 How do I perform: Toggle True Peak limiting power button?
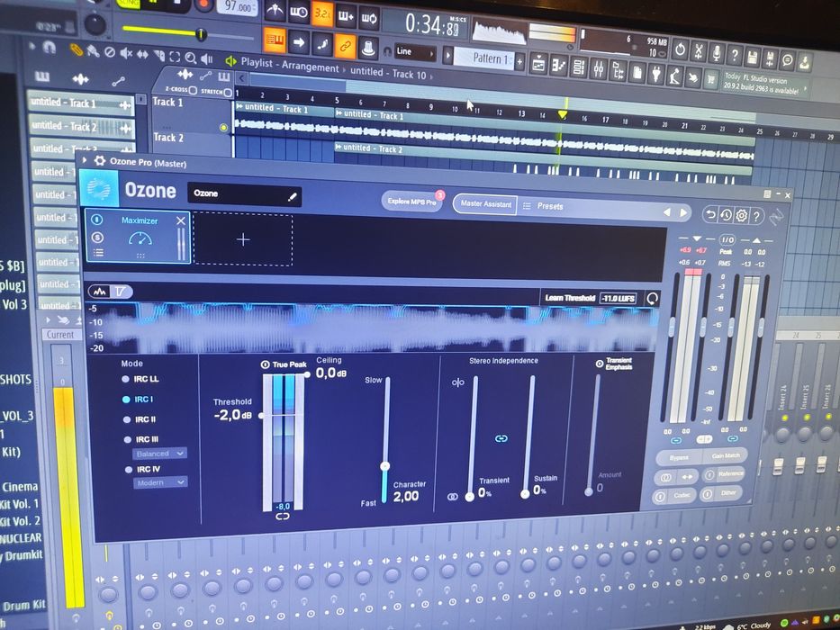click(x=265, y=364)
